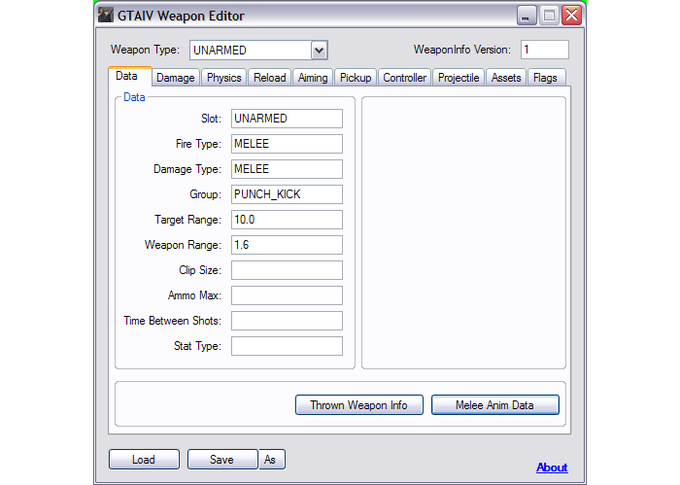Select the Controller tab

[405, 78]
